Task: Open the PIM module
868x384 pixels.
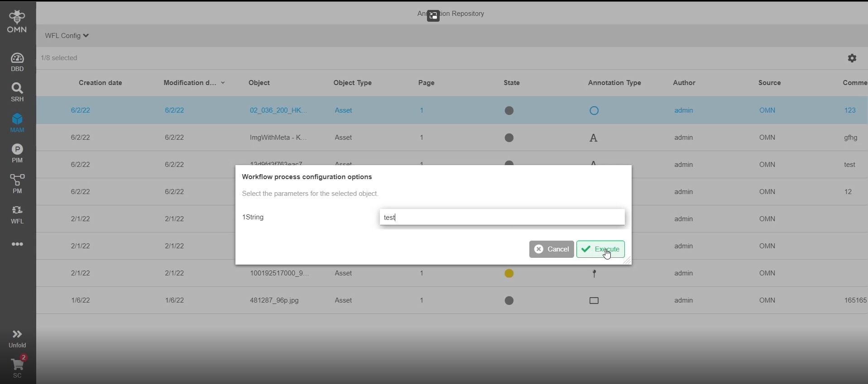Action: 17,153
